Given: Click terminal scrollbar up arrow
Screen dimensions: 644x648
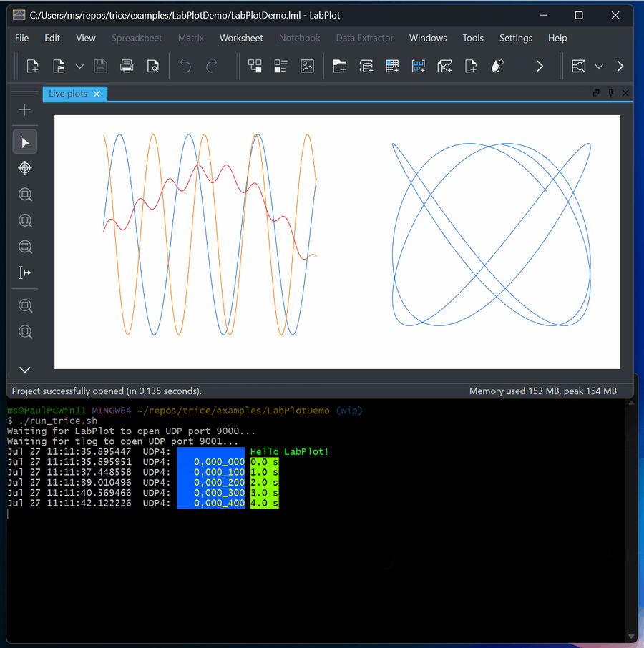Looking at the screenshot, I should point(631,403).
